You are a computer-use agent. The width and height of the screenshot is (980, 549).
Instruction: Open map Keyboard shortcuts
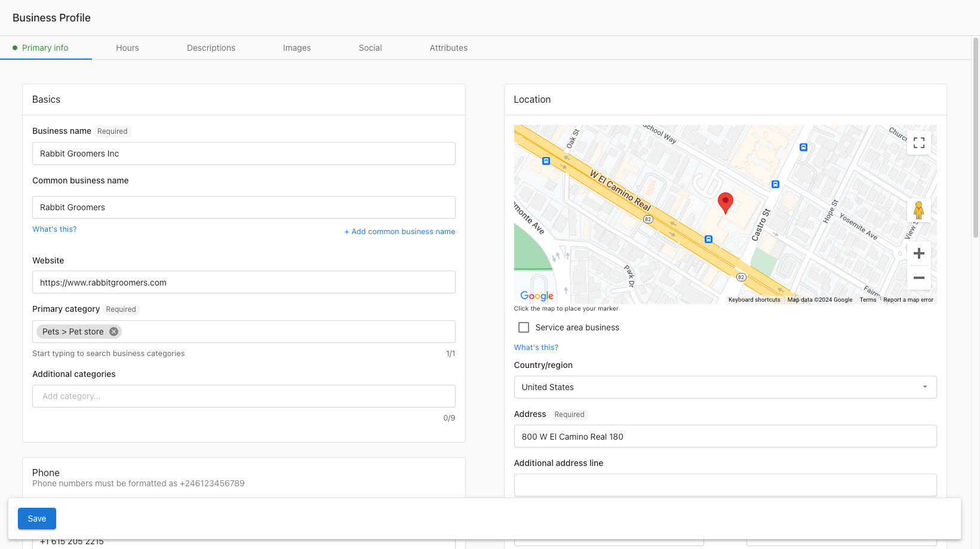pos(754,300)
